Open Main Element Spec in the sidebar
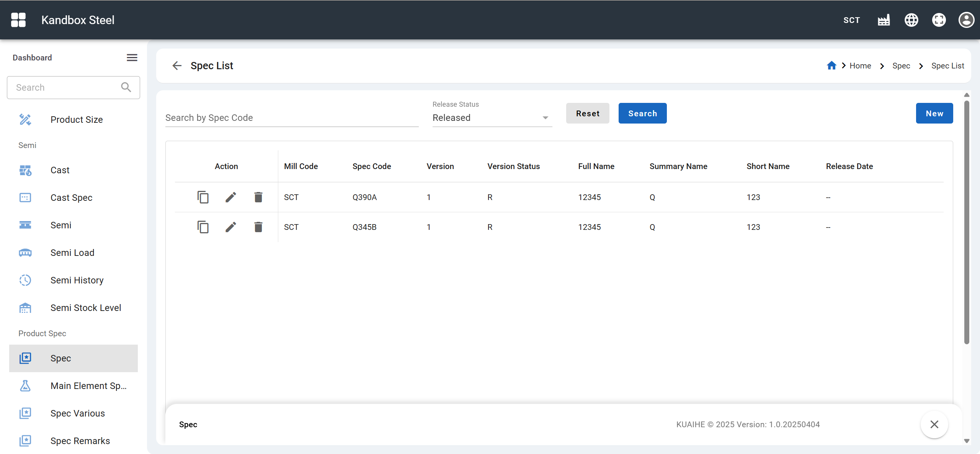This screenshot has width=980, height=454. [88, 386]
